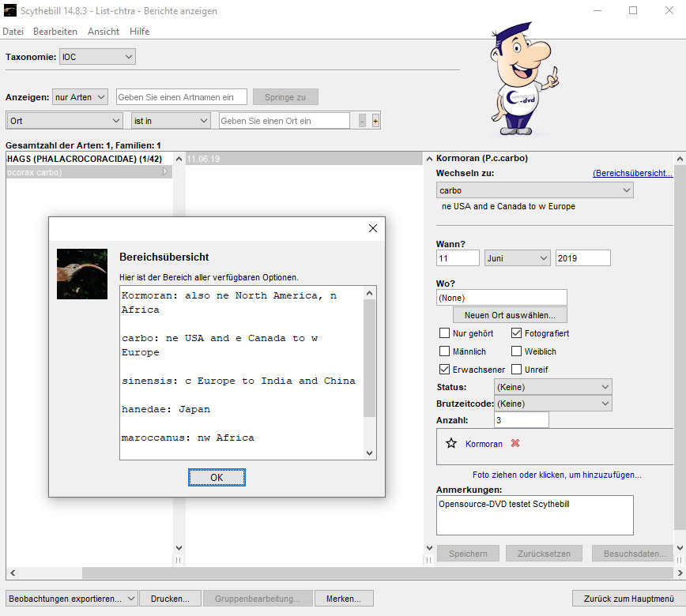
Task: Open the Hilfe menu
Action: (x=139, y=32)
